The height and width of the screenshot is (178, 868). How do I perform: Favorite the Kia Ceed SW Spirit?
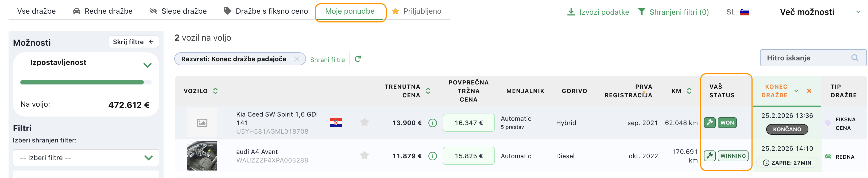(364, 122)
